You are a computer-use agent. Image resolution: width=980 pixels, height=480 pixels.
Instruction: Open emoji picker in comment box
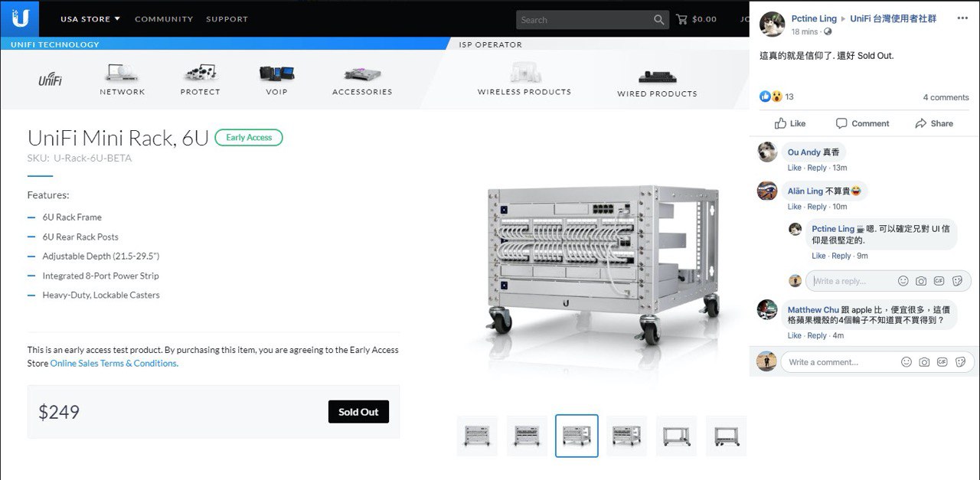(x=906, y=362)
